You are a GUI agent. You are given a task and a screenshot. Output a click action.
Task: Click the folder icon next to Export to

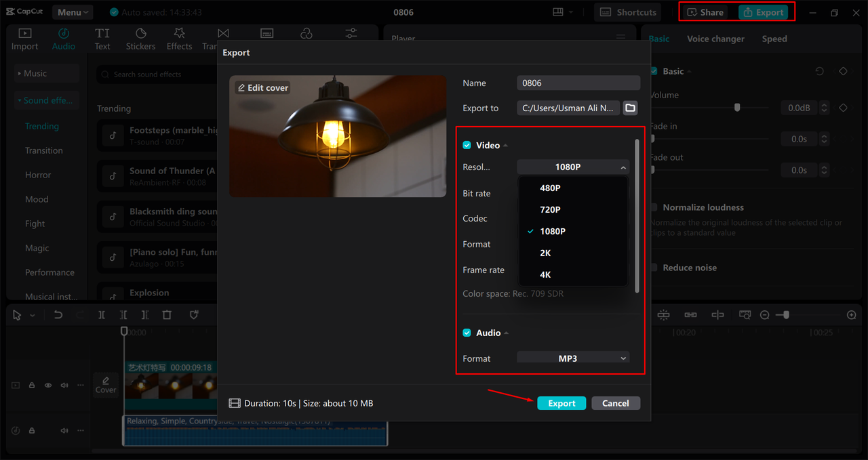[x=630, y=108]
